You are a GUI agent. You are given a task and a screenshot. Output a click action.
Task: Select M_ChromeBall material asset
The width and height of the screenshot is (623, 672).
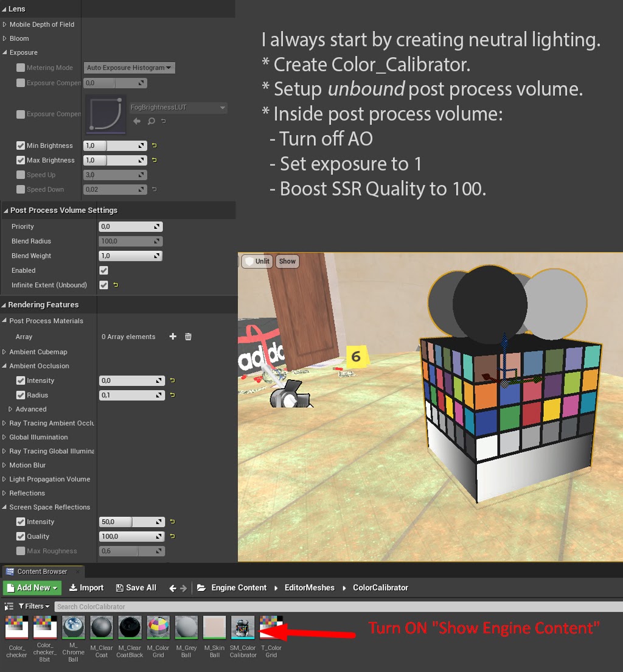point(73,627)
